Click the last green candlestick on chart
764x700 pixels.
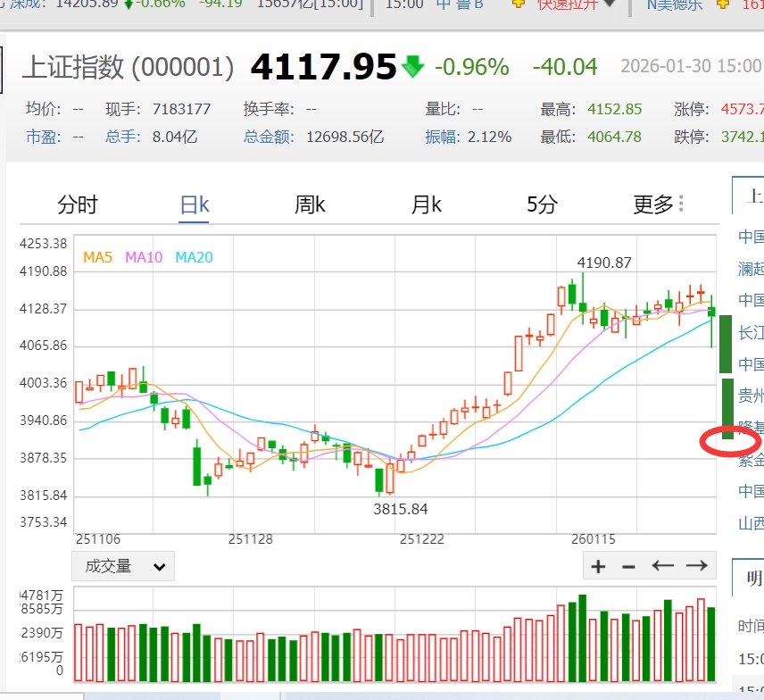(711, 312)
